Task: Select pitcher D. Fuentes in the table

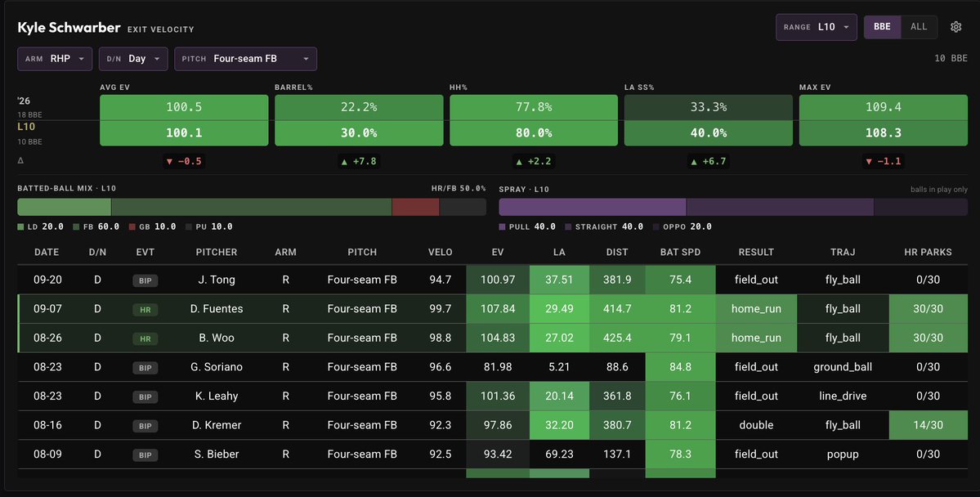Action: click(217, 309)
